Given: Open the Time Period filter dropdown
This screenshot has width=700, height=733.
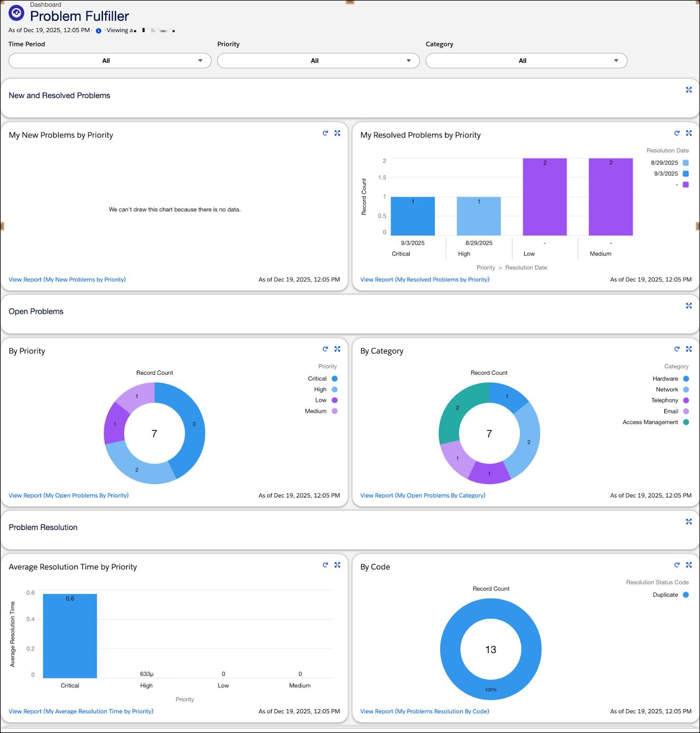Looking at the screenshot, I should pyautogui.click(x=110, y=60).
